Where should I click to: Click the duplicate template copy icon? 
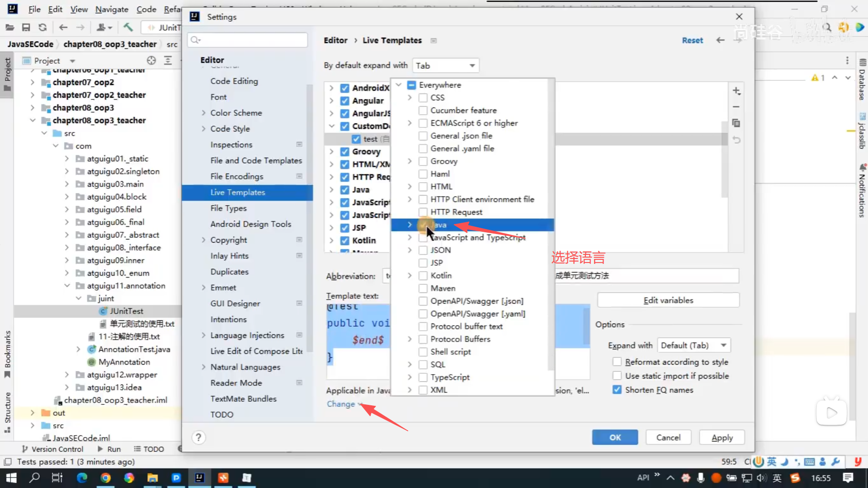pyautogui.click(x=736, y=123)
